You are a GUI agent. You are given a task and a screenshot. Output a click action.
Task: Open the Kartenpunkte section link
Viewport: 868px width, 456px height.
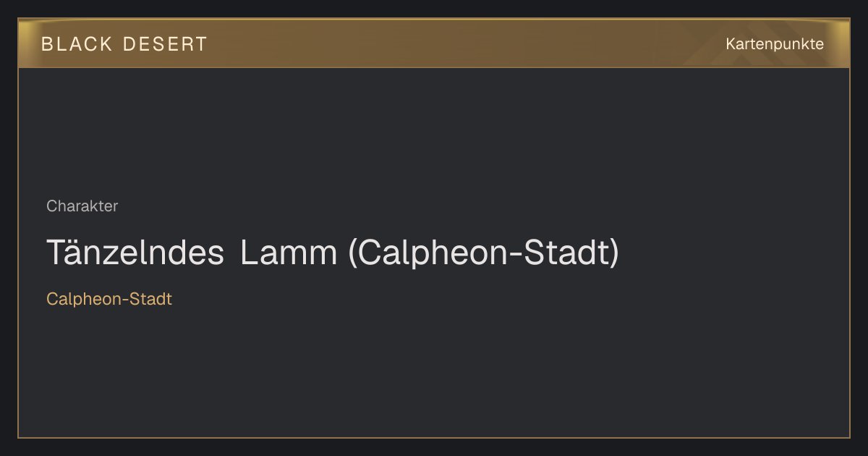(775, 44)
